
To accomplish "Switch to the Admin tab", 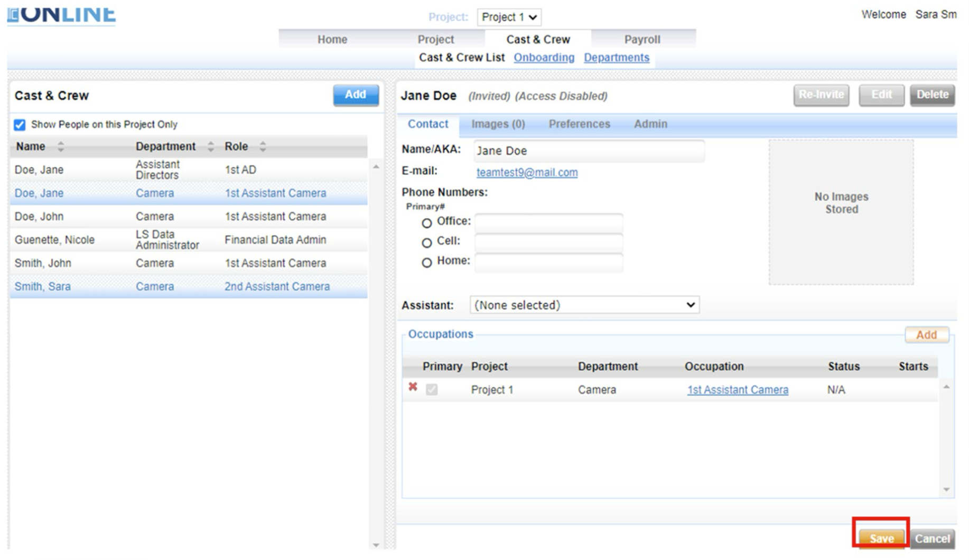I will point(650,124).
